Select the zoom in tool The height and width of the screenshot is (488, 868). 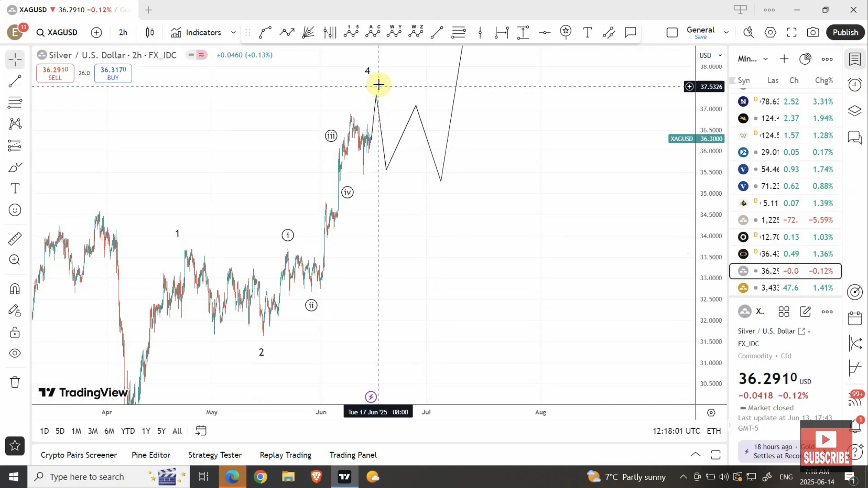point(15,260)
